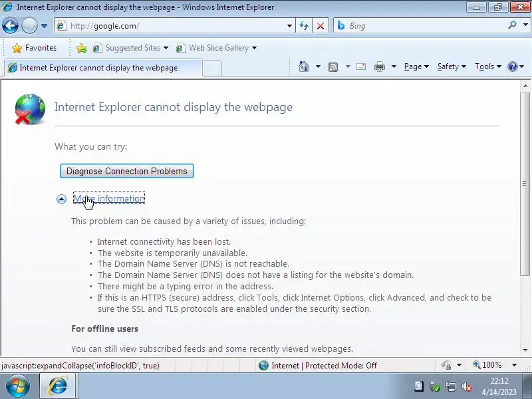
Task: Open the Favorites center
Action: (x=34, y=48)
